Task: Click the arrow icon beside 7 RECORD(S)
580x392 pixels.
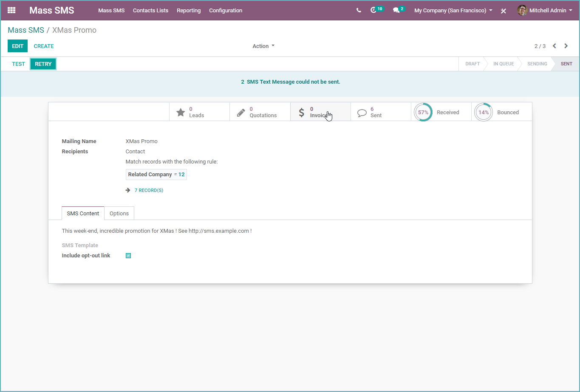Action: (128, 190)
